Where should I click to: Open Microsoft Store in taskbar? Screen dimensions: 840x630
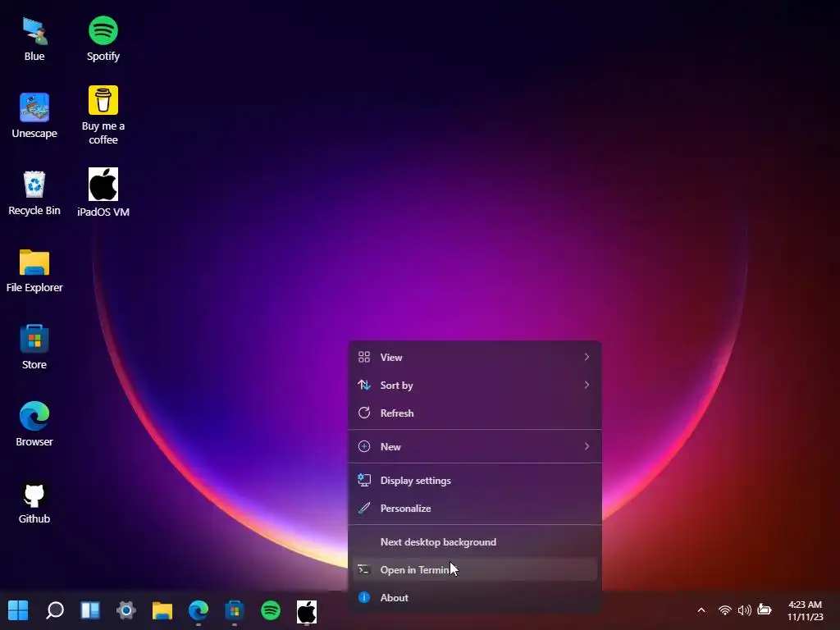(x=234, y=610)
